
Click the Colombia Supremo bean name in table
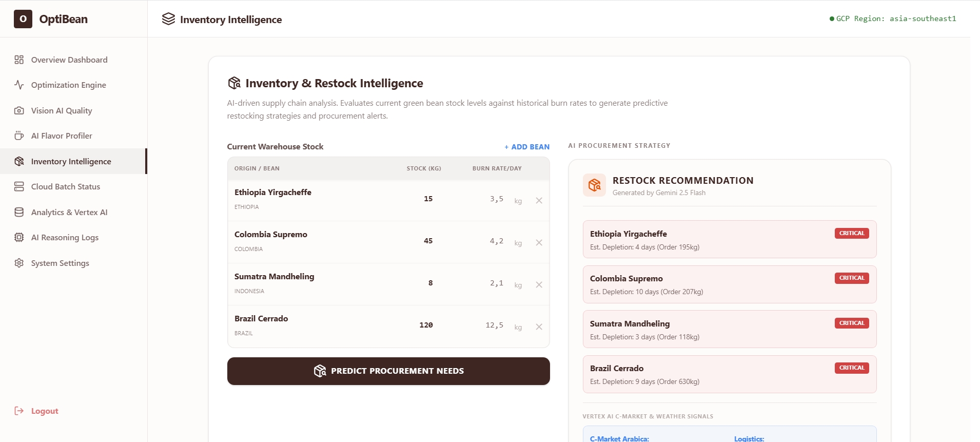(271, 234)
